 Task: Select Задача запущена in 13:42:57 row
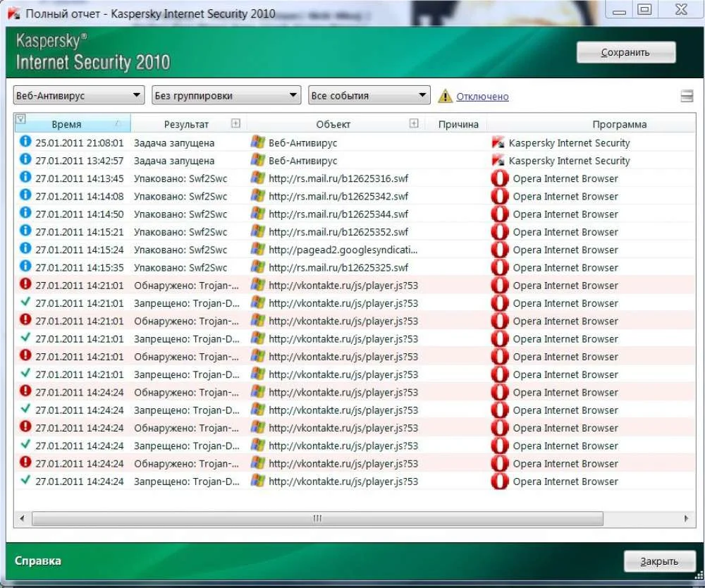174,161
